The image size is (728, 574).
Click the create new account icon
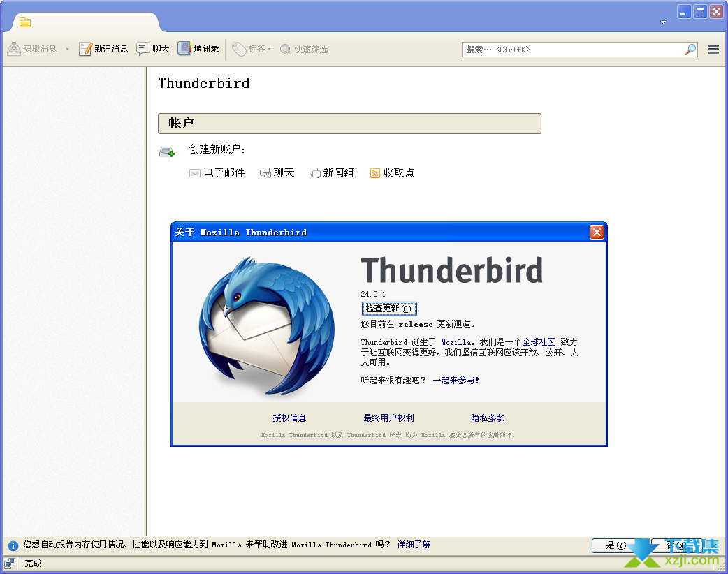click(x=167, y=152)
